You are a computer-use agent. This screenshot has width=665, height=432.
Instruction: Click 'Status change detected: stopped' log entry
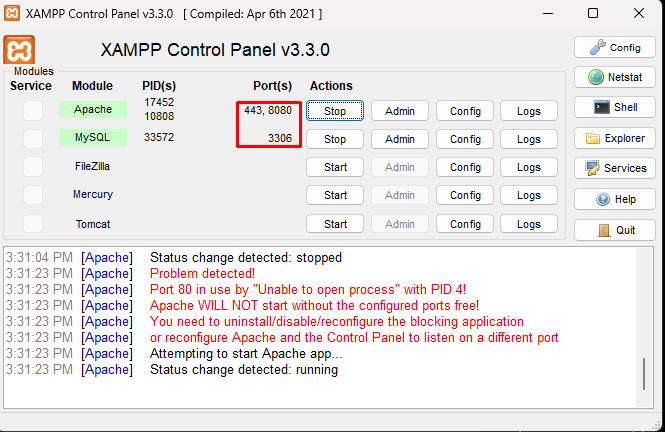(x=246, y=258)
